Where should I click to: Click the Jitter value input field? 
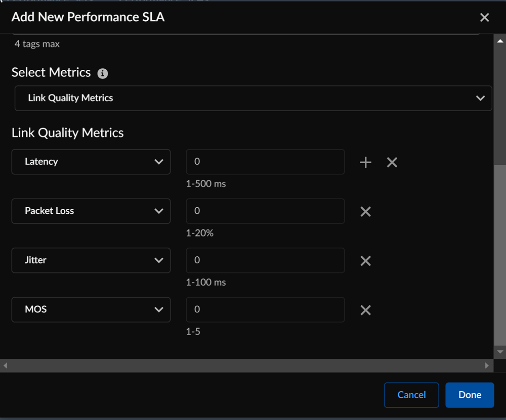265,260
